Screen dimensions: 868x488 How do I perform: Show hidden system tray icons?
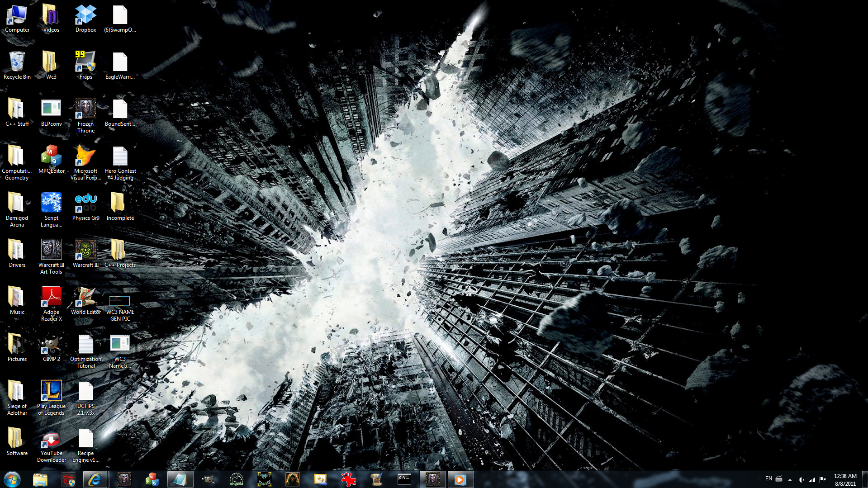click(x=790, y=479)
